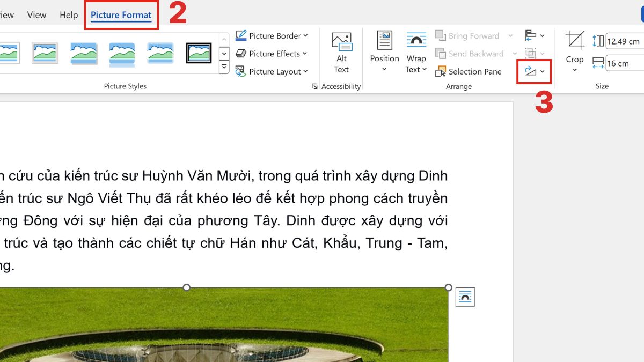The image size is (644, 362).
Task: Open the Picture Border dropdown
Action: 272,36
